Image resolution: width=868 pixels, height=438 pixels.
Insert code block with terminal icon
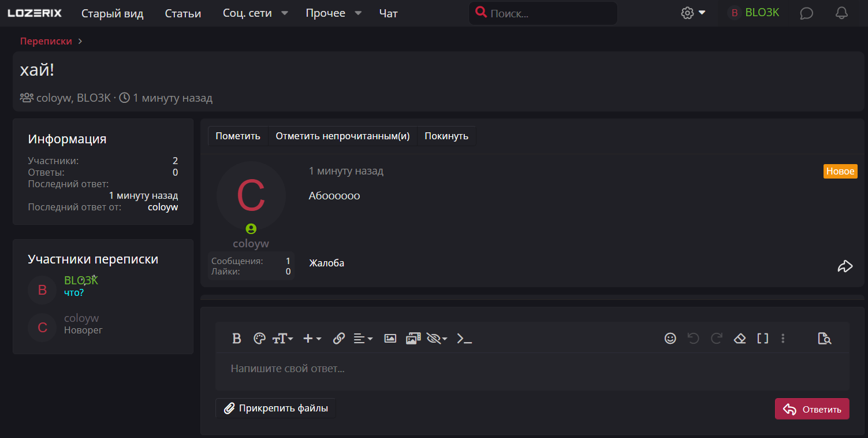[464, 339]
